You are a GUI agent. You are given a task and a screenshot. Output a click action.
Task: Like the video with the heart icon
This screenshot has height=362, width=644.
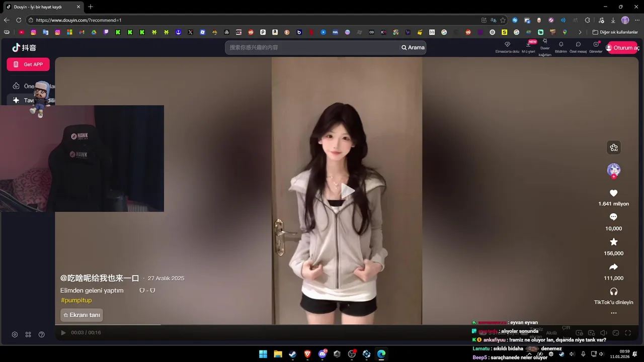(x=613, y=193)
